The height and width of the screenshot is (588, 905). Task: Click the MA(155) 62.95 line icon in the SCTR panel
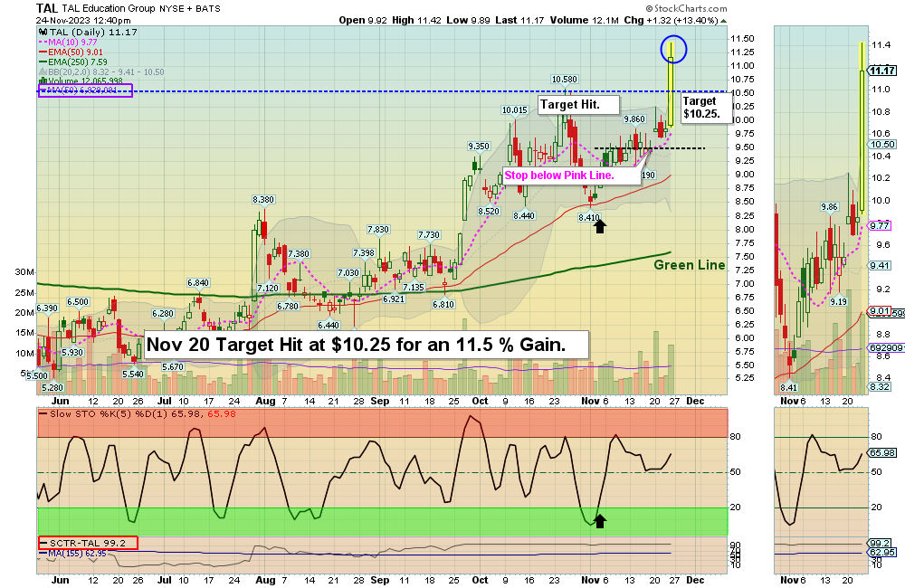(43, 551)
